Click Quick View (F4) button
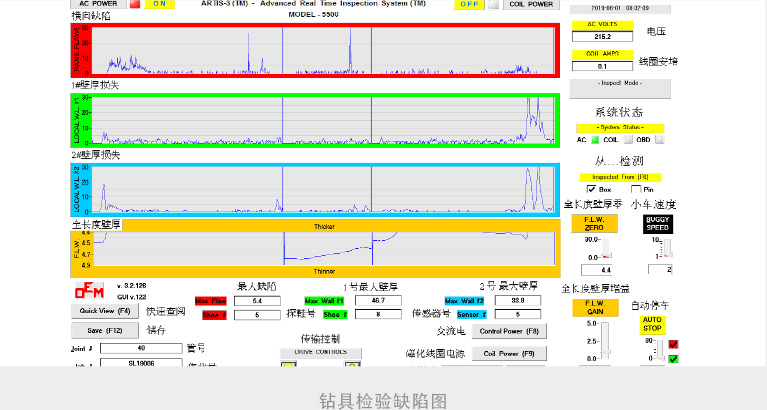 tap(105, 311)
